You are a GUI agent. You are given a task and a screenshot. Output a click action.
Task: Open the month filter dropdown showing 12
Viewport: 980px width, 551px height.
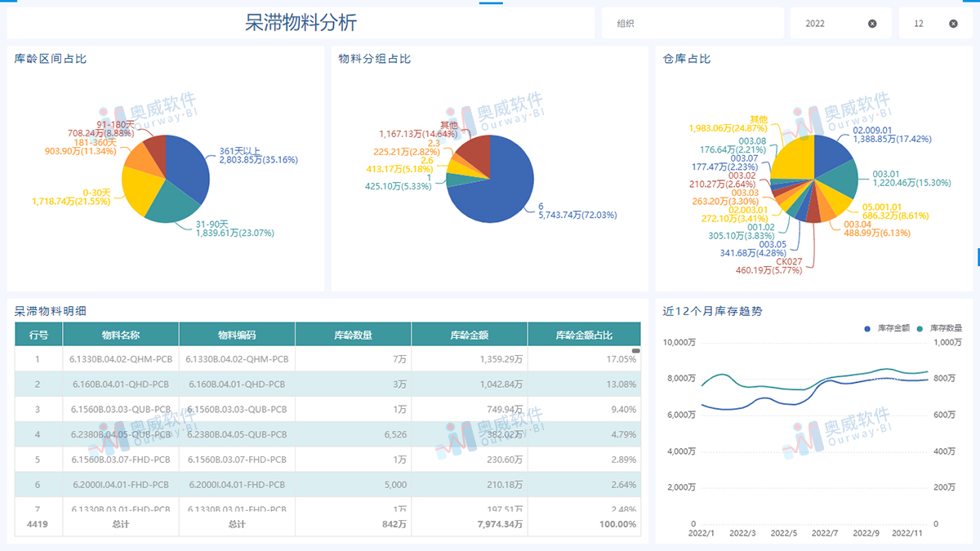(x=919, y=22)
